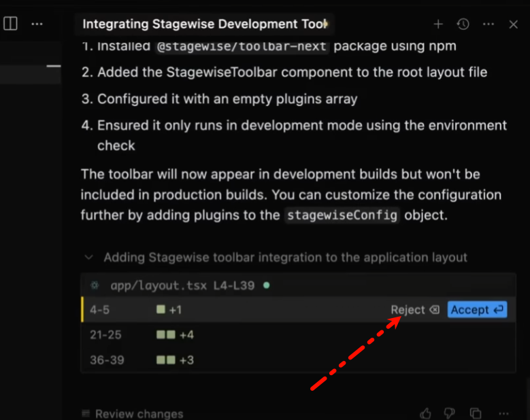Click the stagewiseConfig inline code
The image size is (530, 420).
(x=342, y=215)
